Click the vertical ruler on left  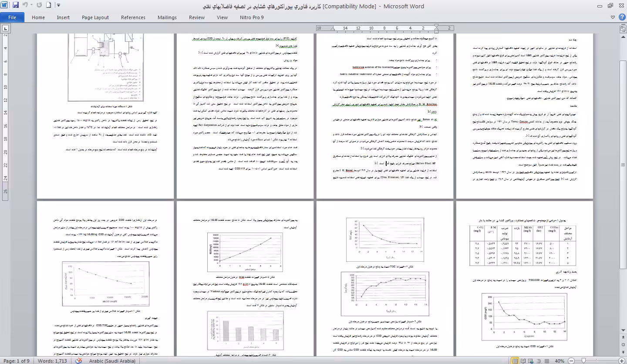[5, 117]
